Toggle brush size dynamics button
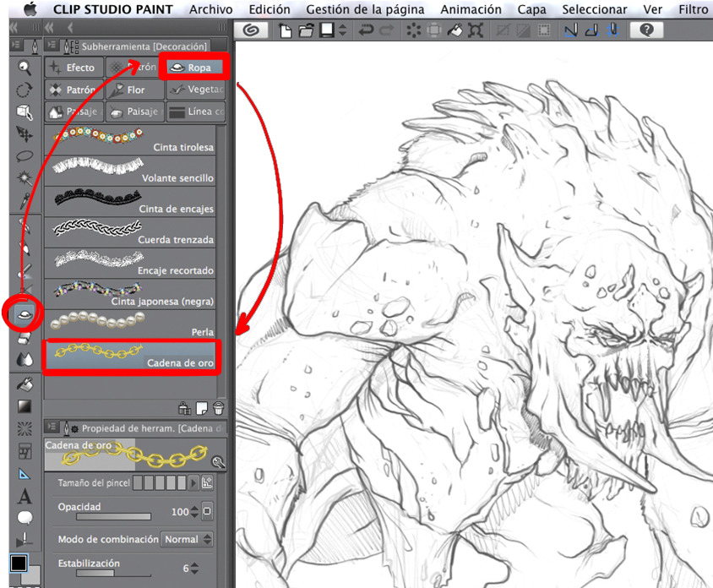This screenshot has height=588, width=713. point(207,482)
